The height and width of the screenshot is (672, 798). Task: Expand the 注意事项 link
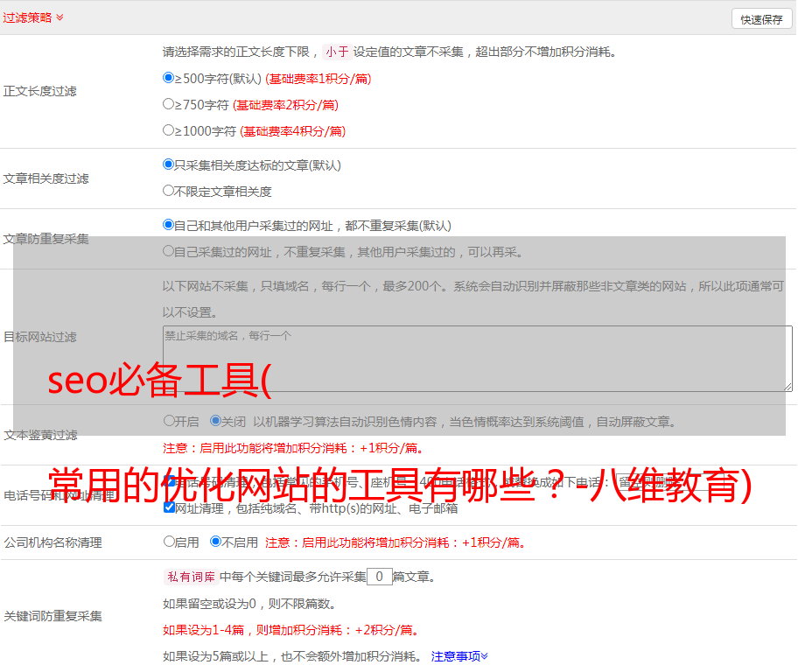459,656
